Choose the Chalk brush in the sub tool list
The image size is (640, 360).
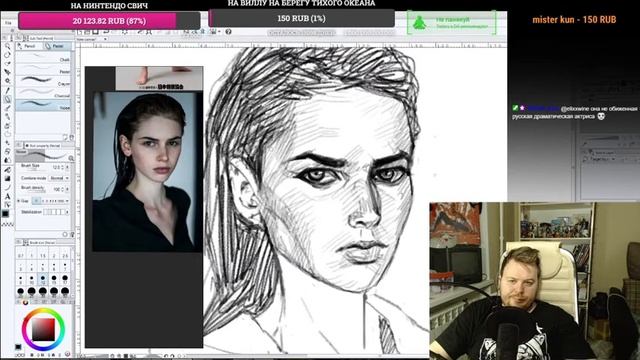pyautogui.click(x=43, y=58)
